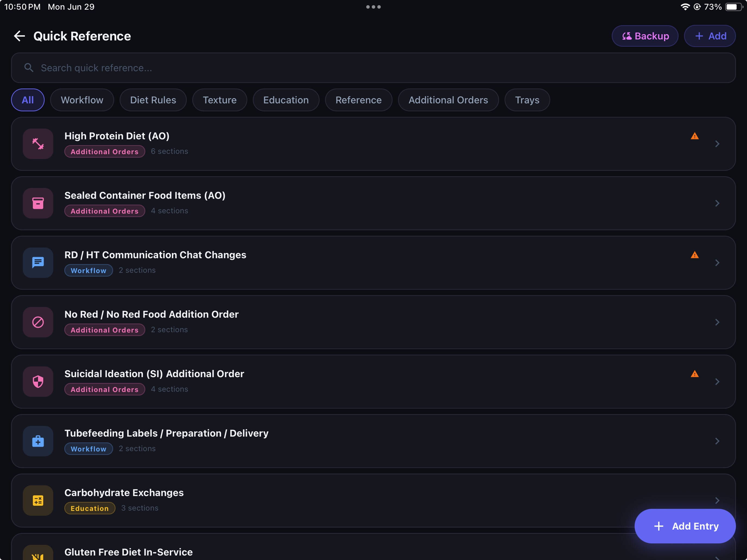Viewport: 747px width, 560px height.
Task: Filter by Texture category
Action: (220, 100)
